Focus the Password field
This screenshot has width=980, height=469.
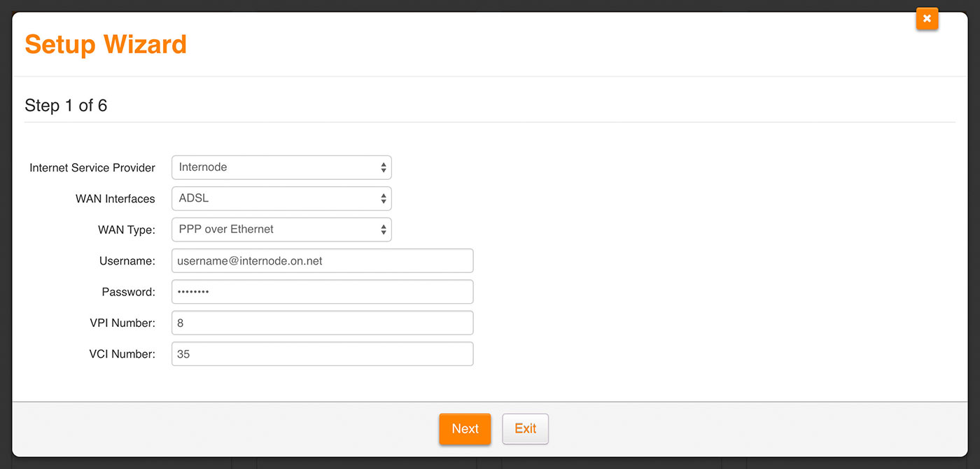click(322, 292)
